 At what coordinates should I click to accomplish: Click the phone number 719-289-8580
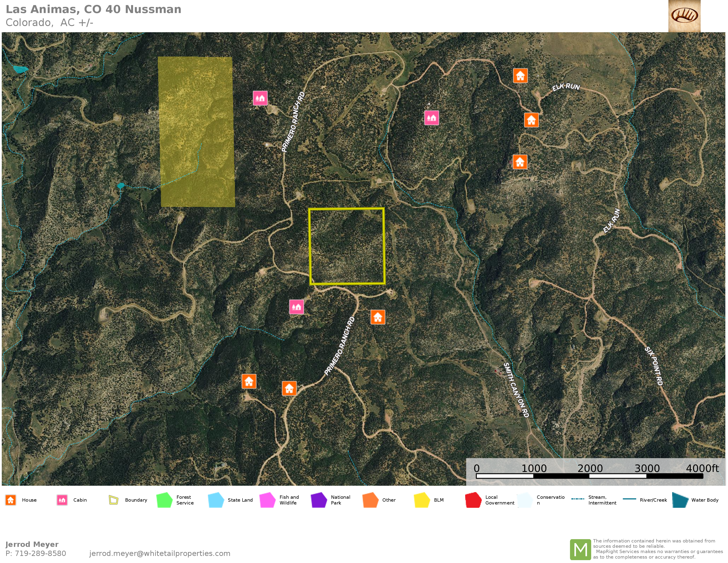point(40,553)
